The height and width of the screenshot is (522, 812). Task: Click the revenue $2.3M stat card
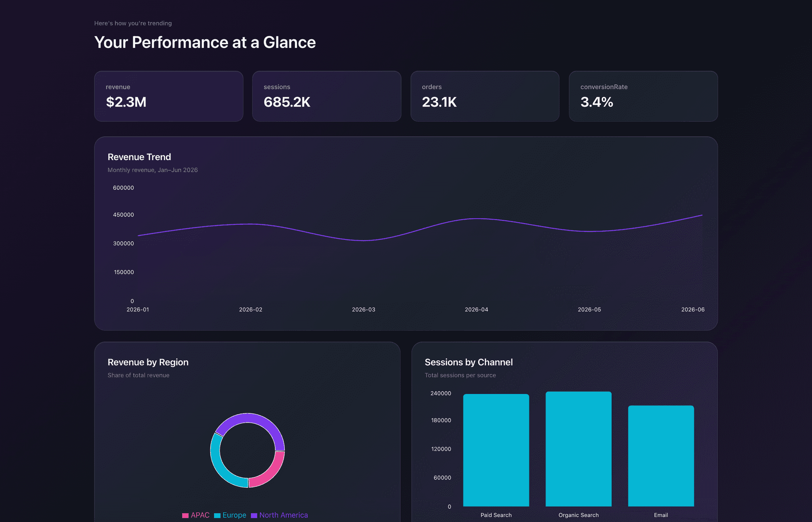click(169, 96)
